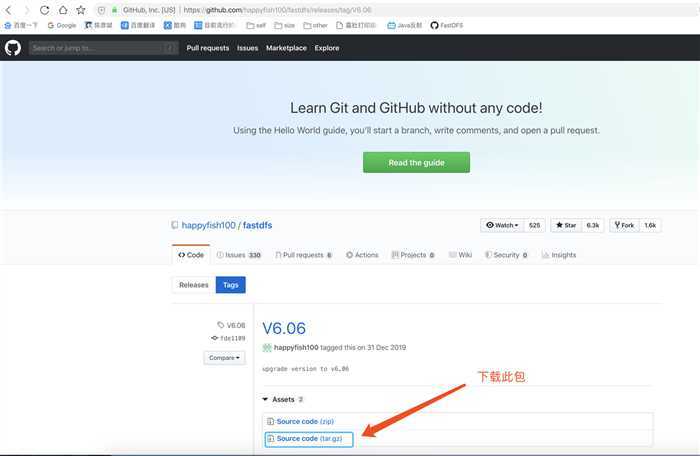
Task: Open the FastDFS bookmark
Action: pyautogui.click(x=447, y=25)
